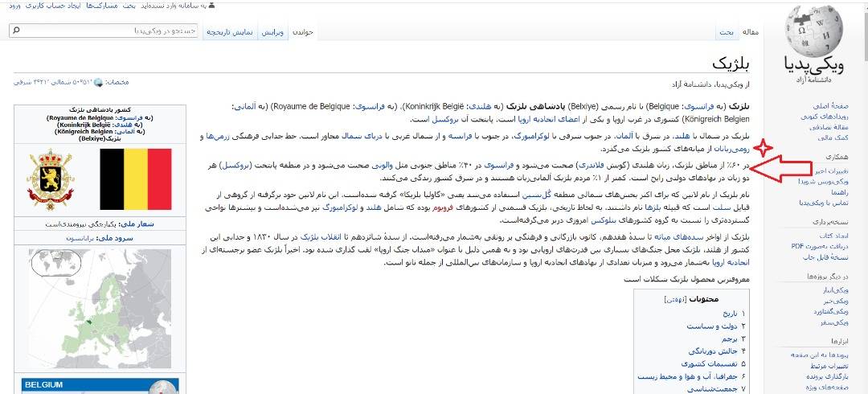The image size is (868, 394).
Task: Click the coordinates globe icon
Action: pos(99,83)
